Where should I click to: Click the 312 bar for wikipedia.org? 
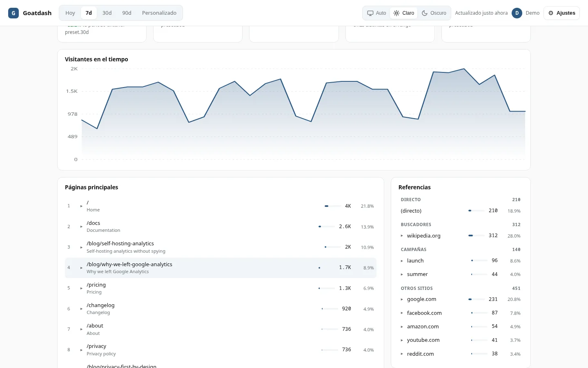pos(477,236)
